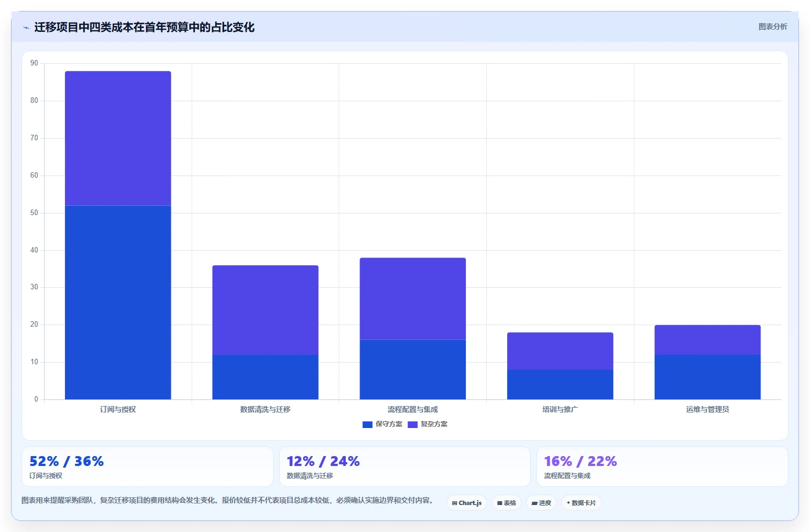Screen dimensions: 810x532
Task: Click the 16% / 22% stat value
Action: coord(580,461)
